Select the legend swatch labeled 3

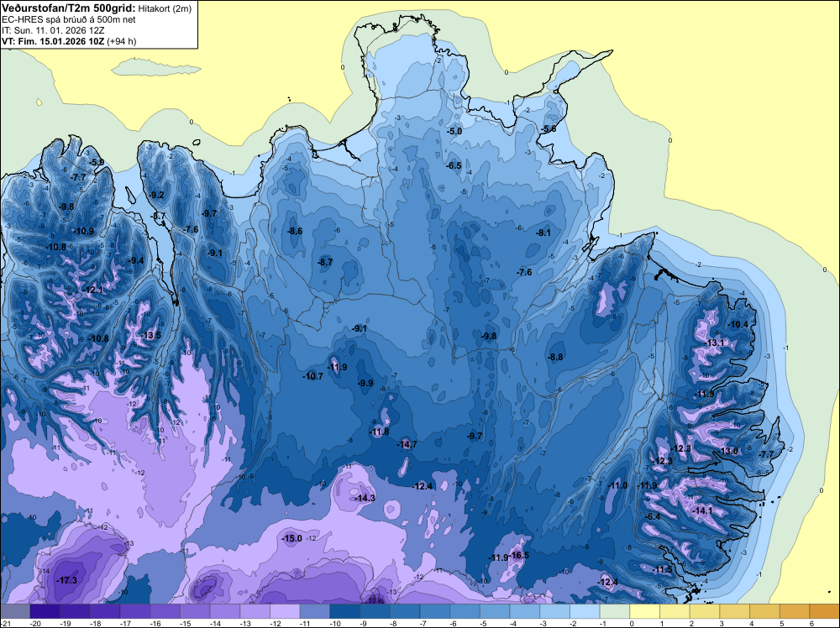pyautogui.click(x=735, y=611)
